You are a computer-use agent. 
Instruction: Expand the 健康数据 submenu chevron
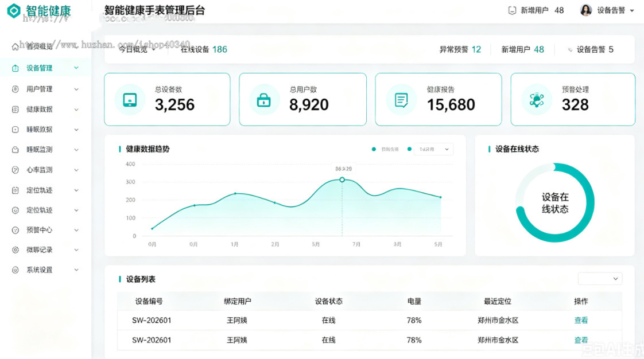click(76, 109)
